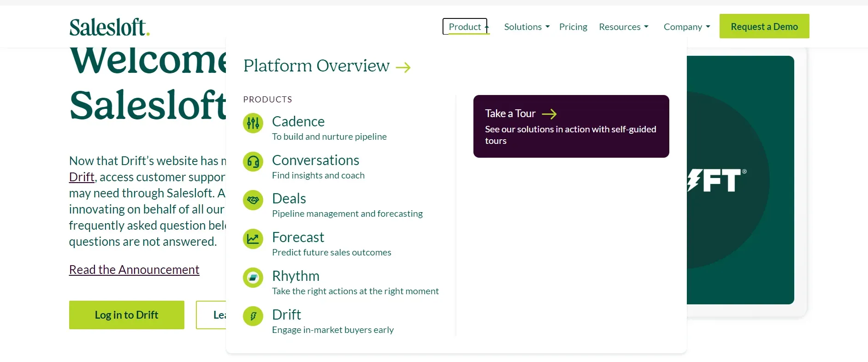Viewport: 868px width, 362px height.
Task: Collapse the Product dropdown menu
Action: [x=465, y=27]
